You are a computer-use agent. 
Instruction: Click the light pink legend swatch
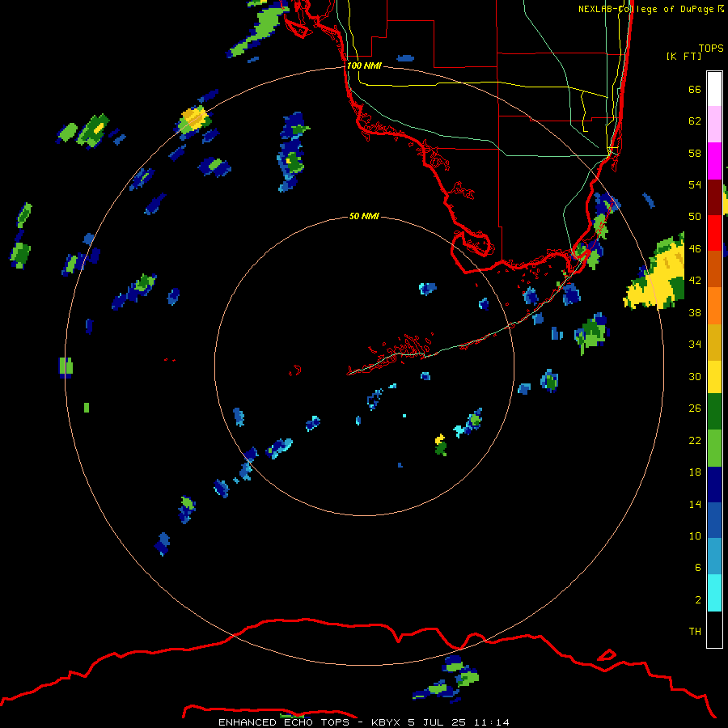pos(714,125)
